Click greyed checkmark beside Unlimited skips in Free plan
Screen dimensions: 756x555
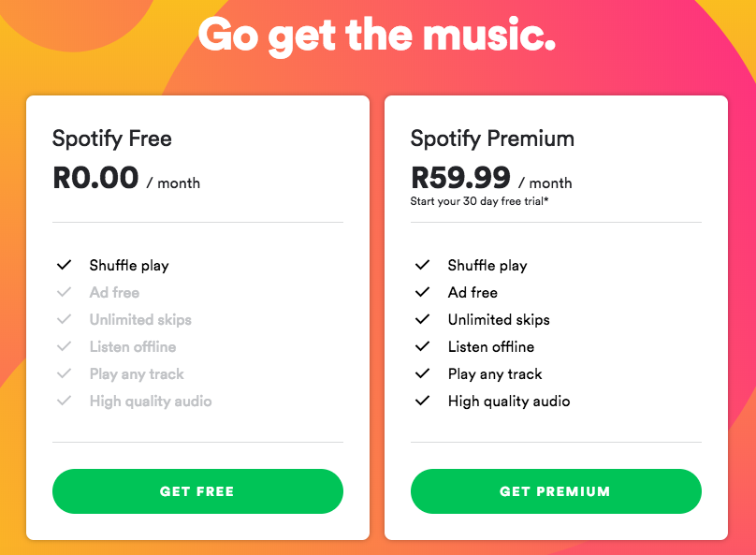click(x=64, y=319)
